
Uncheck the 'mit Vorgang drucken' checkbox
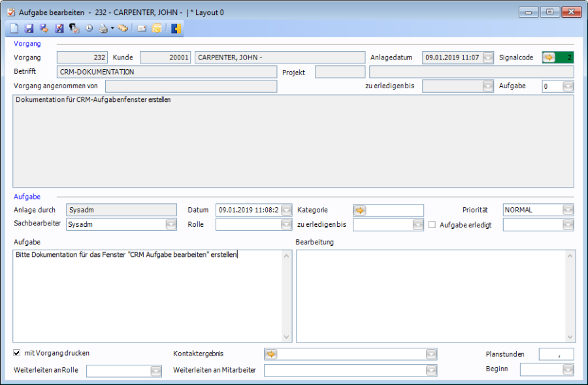tap(17, 353)
